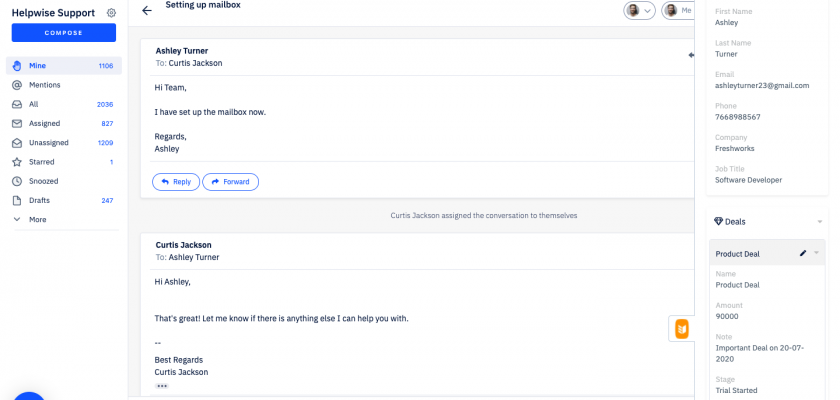
Task: Click the back arrow beside Setting up mailbox
Action: point(147,10)
